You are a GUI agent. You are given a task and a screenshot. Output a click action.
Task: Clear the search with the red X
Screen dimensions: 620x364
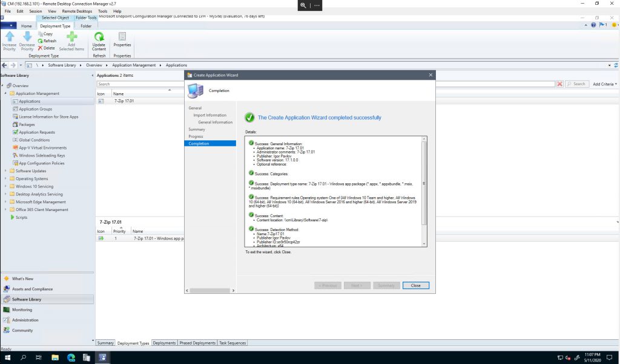[x=559, y=84]
